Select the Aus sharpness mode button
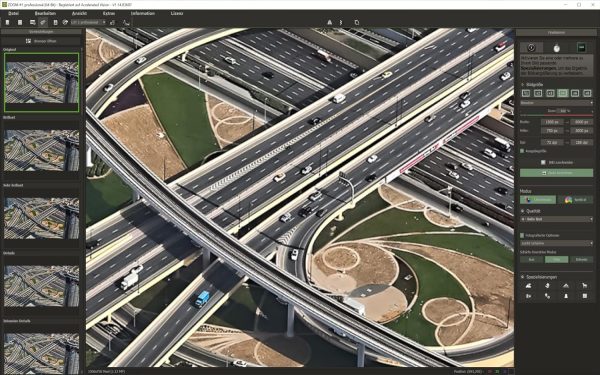 (x=532, y=259)
